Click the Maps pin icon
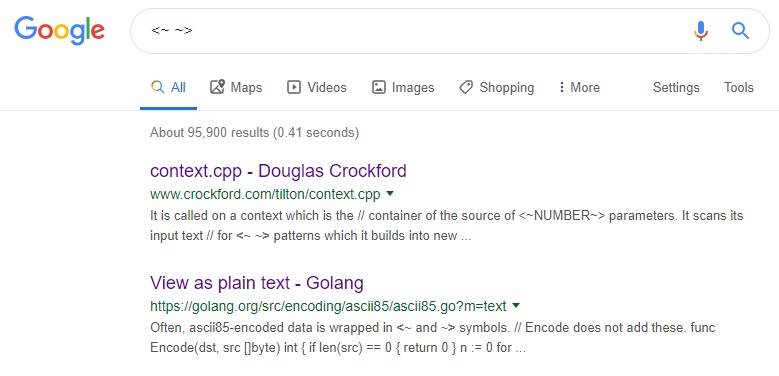 [217, 87]
